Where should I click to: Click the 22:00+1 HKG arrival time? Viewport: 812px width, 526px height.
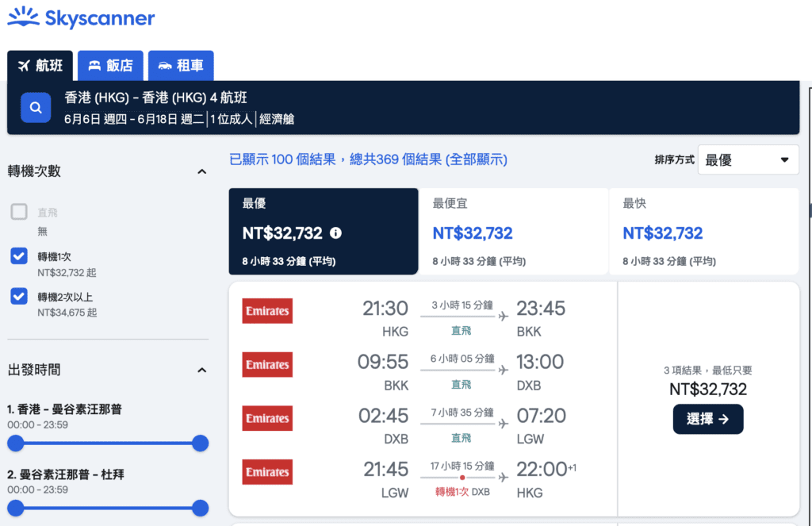click(546, 470)
